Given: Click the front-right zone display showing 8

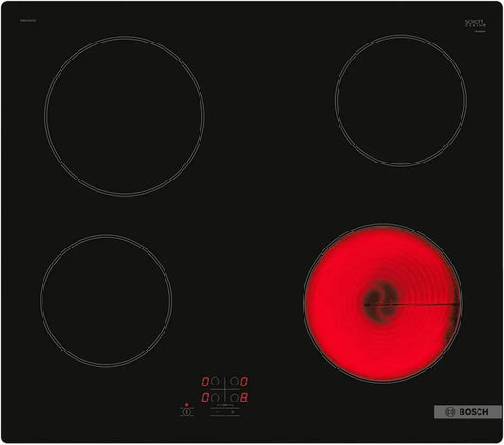Looking at the screenshot, I should coord(244,398).
